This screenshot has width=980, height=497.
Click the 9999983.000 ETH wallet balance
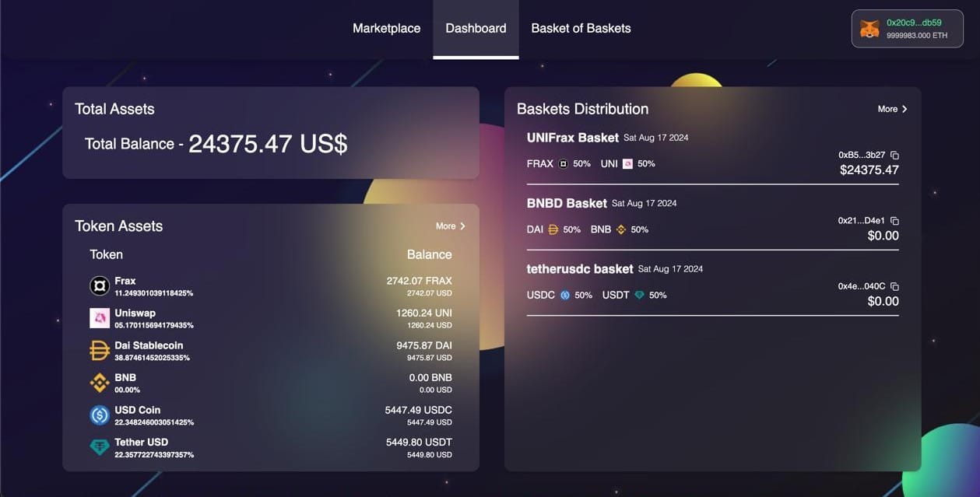click(x=917, y=36)
